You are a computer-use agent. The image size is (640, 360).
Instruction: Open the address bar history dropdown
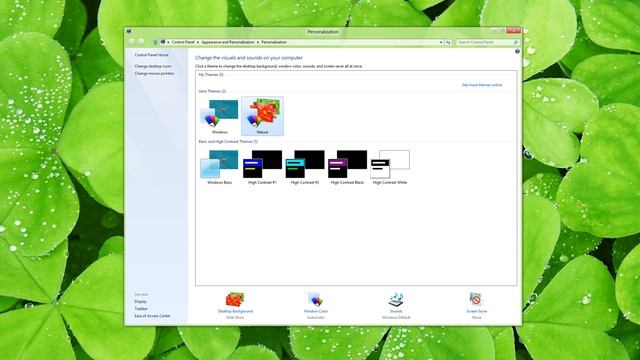pos(441,42)
